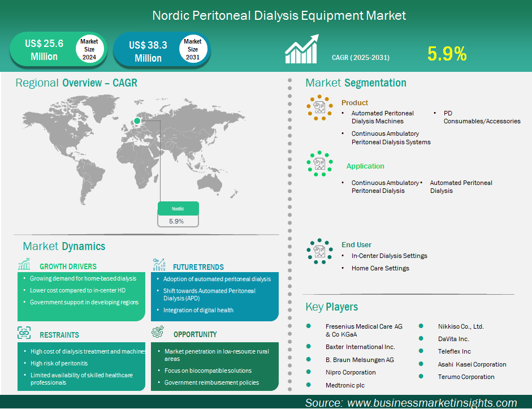The image size is (532, 409).
Task: Click Nipro Corporation
Action: [351, 372]
